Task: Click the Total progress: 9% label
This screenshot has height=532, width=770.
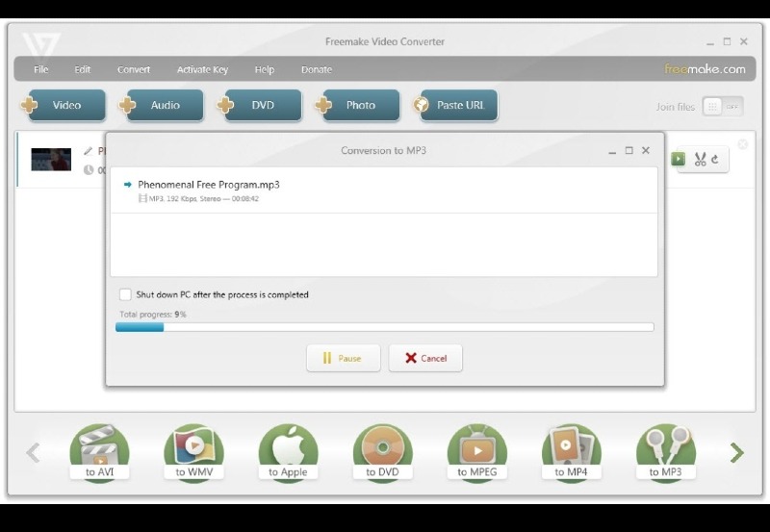Action: (x=153, y=315)
